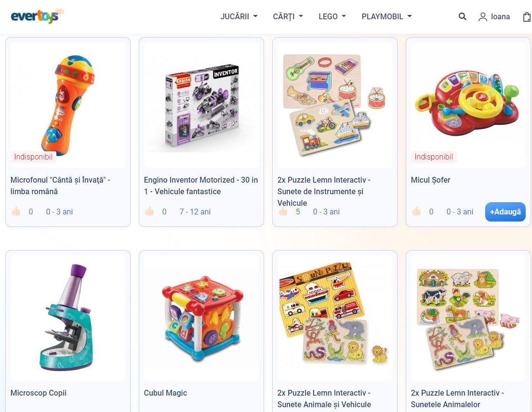Open the search magnifier icon
Viewport: 532px width, 412px height.
pos(462,16)
